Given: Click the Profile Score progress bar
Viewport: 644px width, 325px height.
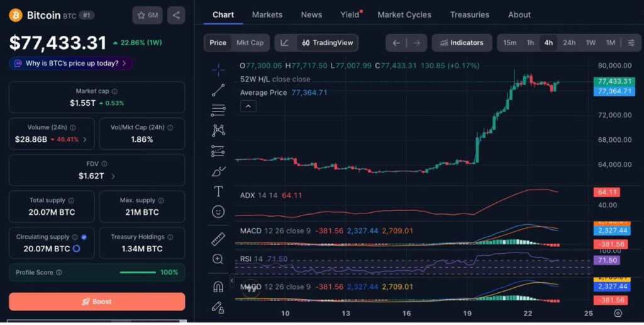Looking at the screenshot, I should click(x=138, y=272).
